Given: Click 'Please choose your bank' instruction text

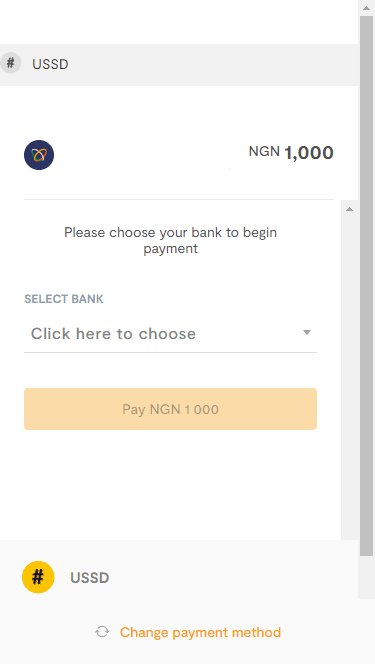Looking at the screenshot, I should pos(170,240).
